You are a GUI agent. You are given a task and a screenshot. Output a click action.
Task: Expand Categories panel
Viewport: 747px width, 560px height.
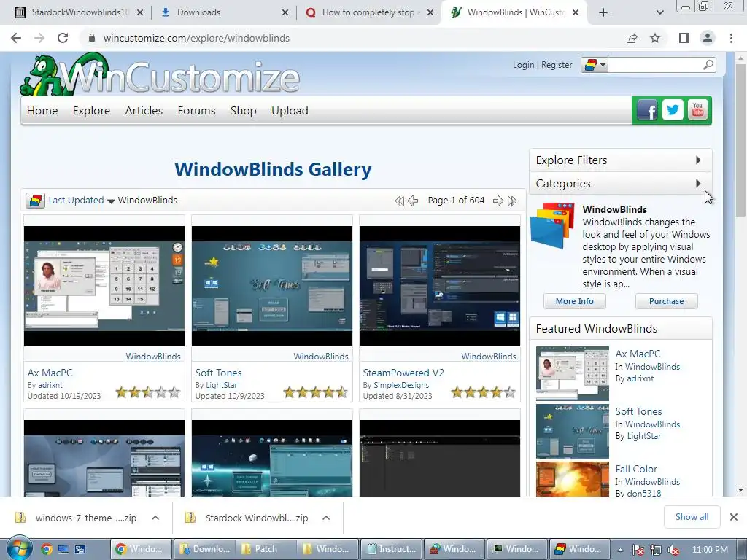620,183
